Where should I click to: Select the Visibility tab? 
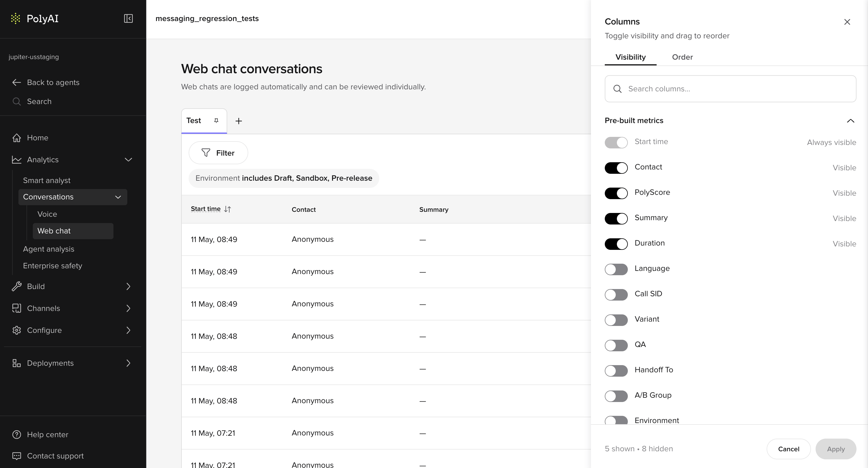[630, 57]
